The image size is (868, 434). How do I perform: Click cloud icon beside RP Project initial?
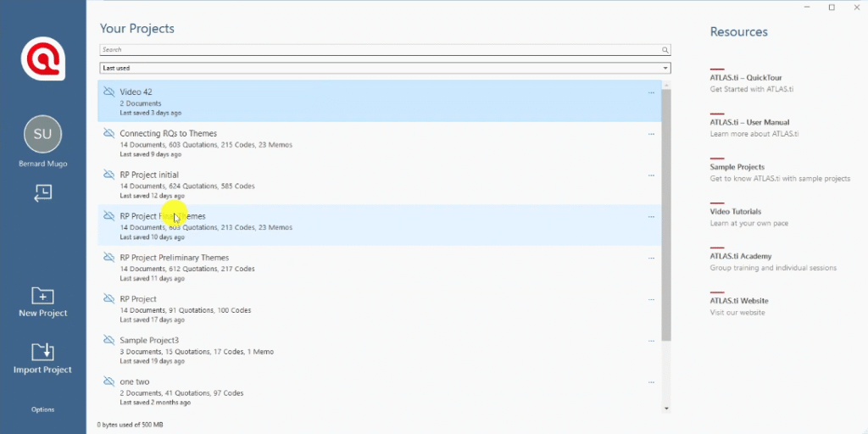coord(108,175)
